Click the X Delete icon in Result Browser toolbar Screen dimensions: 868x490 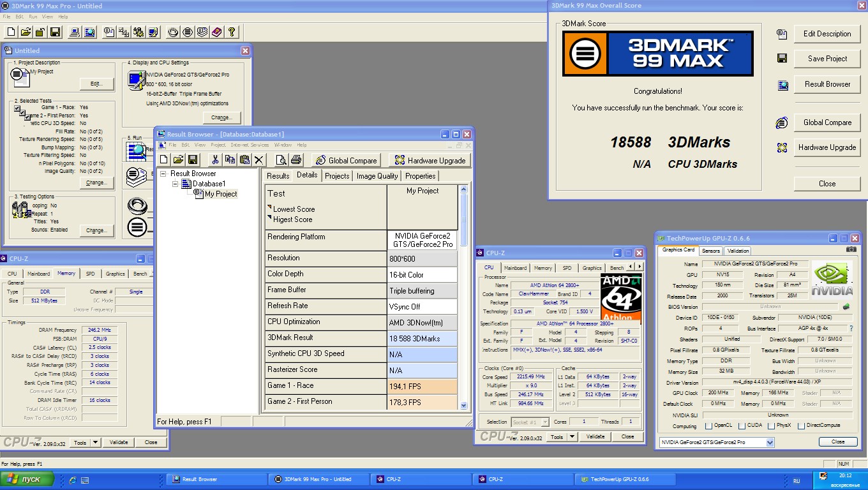[x=259, y=160]
